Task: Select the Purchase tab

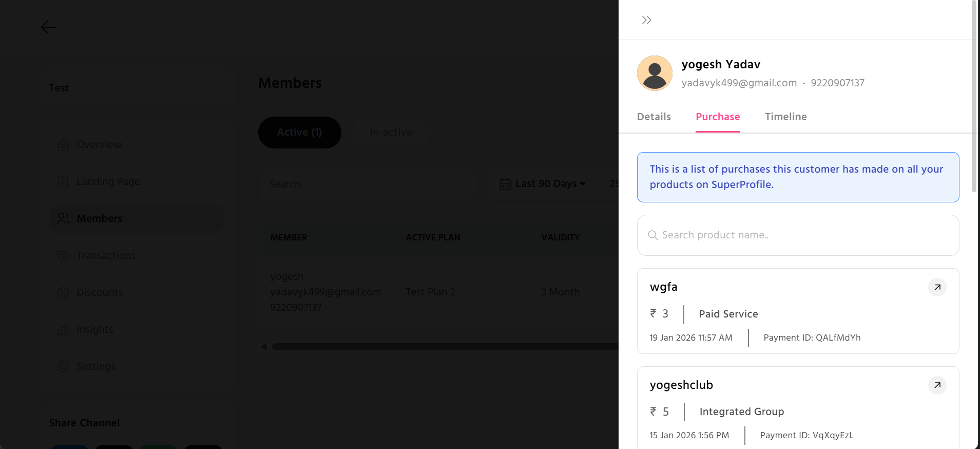Action: tap(718, 117)
